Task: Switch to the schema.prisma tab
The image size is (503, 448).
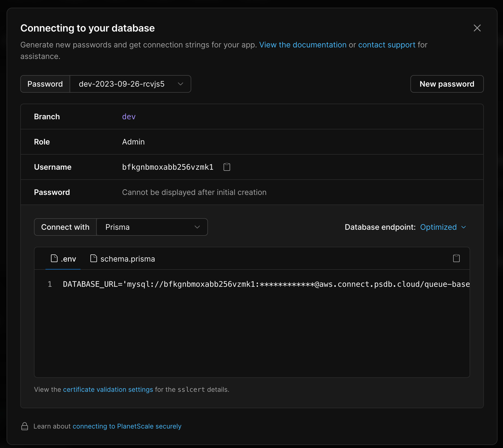Action: point(122,259)
